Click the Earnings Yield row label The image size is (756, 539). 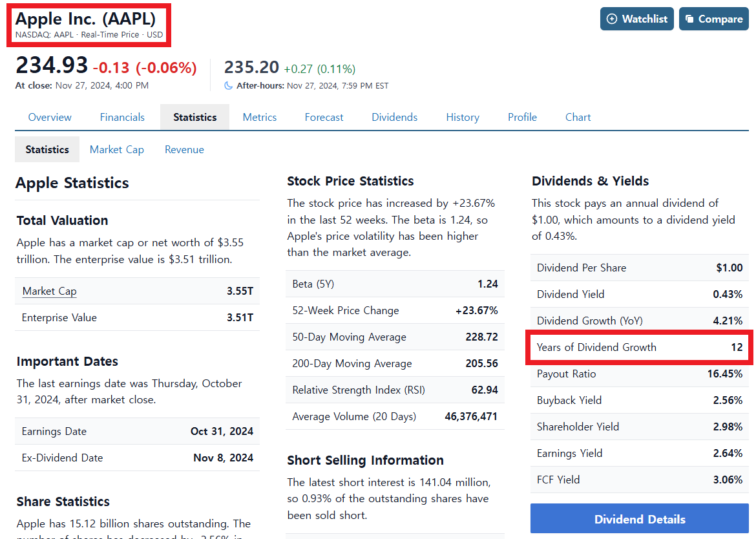569,454
